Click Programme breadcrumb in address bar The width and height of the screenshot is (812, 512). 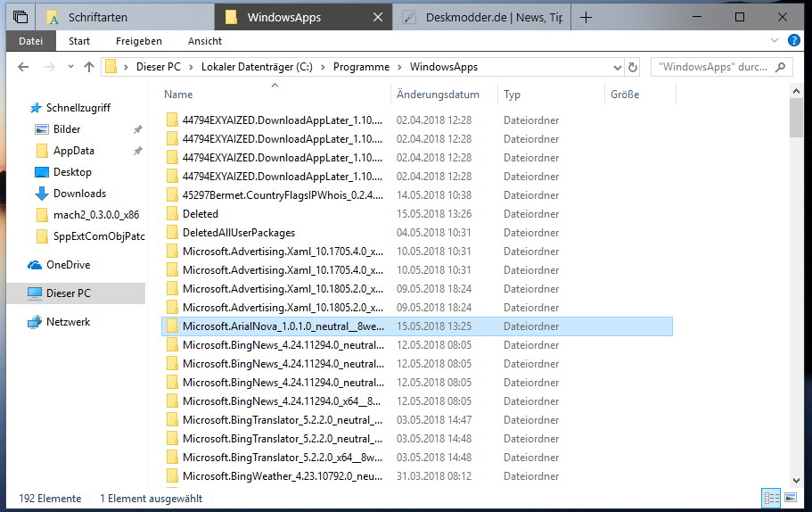click(x=362, y=67)
